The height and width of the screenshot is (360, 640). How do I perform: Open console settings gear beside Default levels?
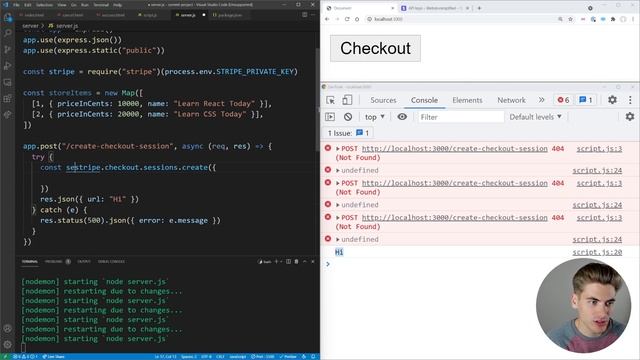630,117
